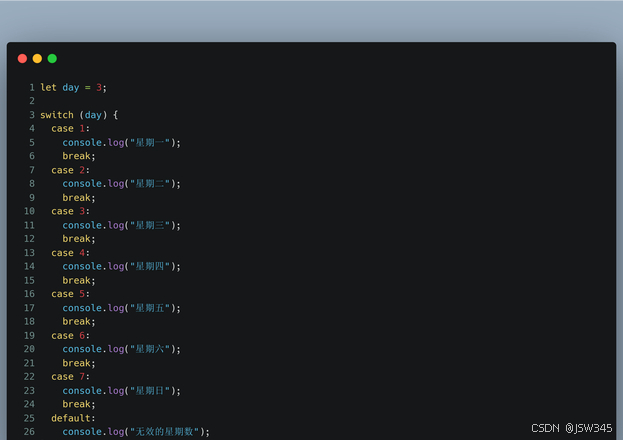The width and height of the screenshot is (623, 440).
Task: Click console.log("星期二") on line 8
Action: point(122,184)
